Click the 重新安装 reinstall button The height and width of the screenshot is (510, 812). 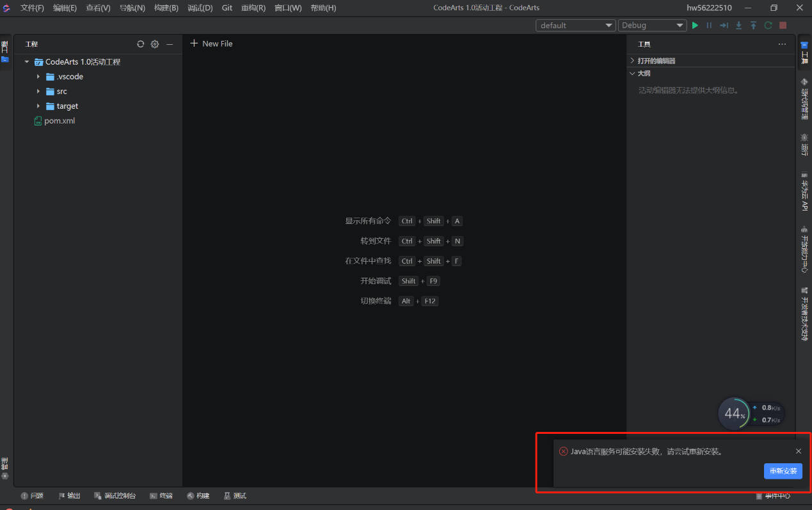tap(783, 471)
